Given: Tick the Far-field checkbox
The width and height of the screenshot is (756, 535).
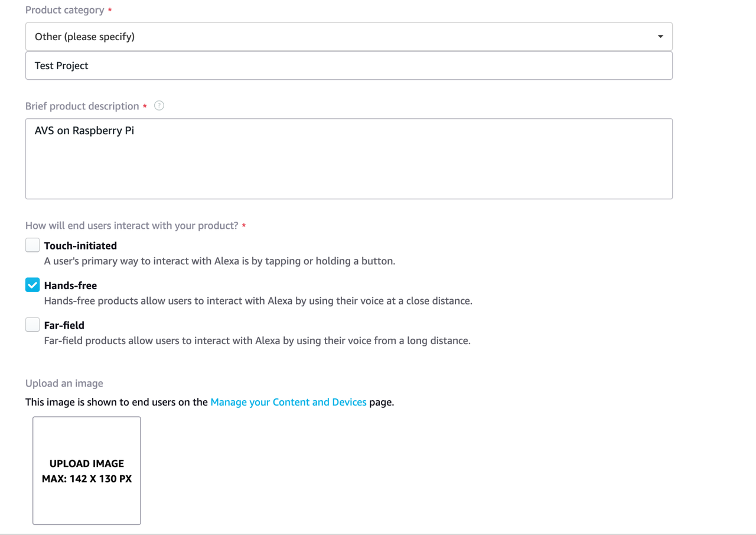Looking at the screenshot, I should (32, 325).
